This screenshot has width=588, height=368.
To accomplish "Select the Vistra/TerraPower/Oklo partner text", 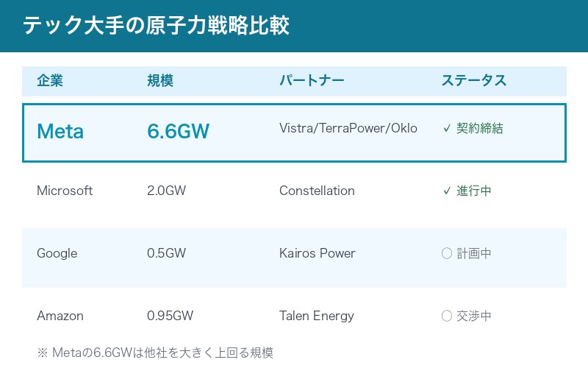I will pyautogui.click(x=348, y=128).
